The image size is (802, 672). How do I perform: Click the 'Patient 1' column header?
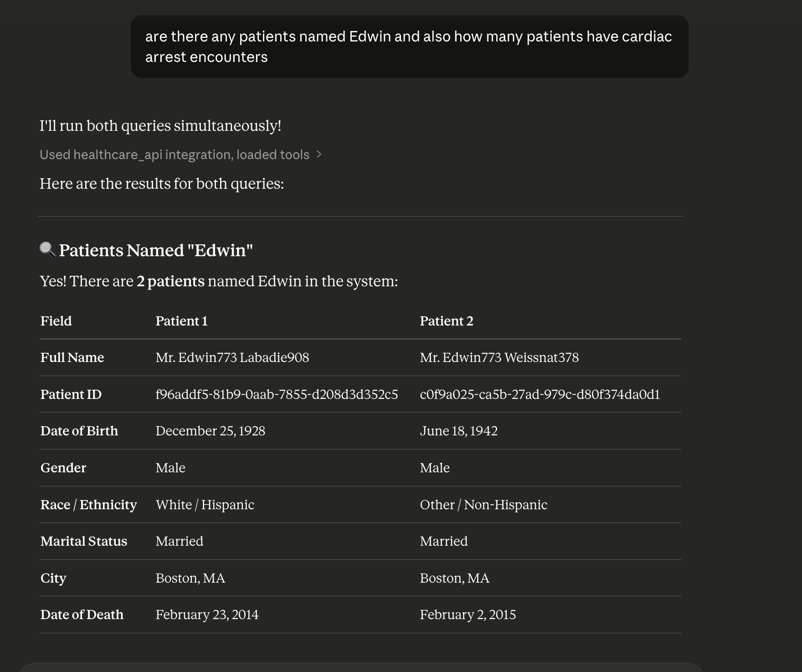pos(181,321)
